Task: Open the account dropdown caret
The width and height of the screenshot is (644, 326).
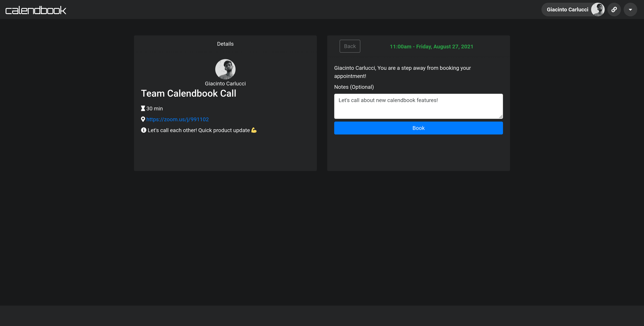Action: (630, 10)
